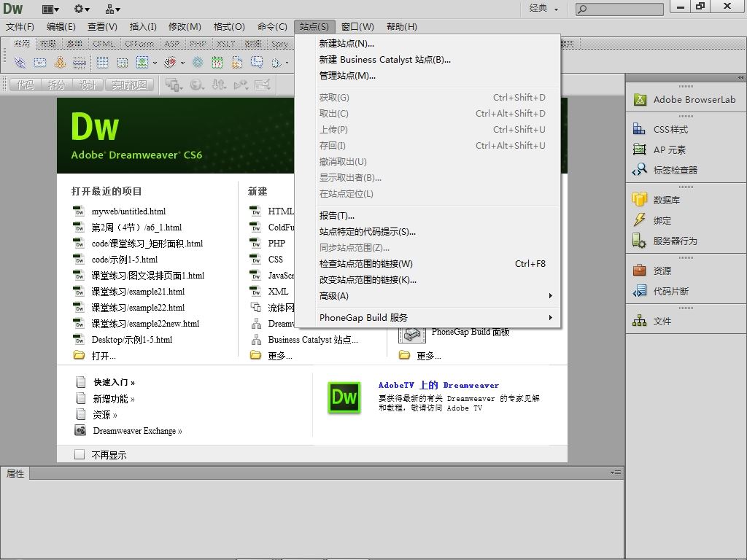Switch to the Spry insert tab

[x=279, y=44]
